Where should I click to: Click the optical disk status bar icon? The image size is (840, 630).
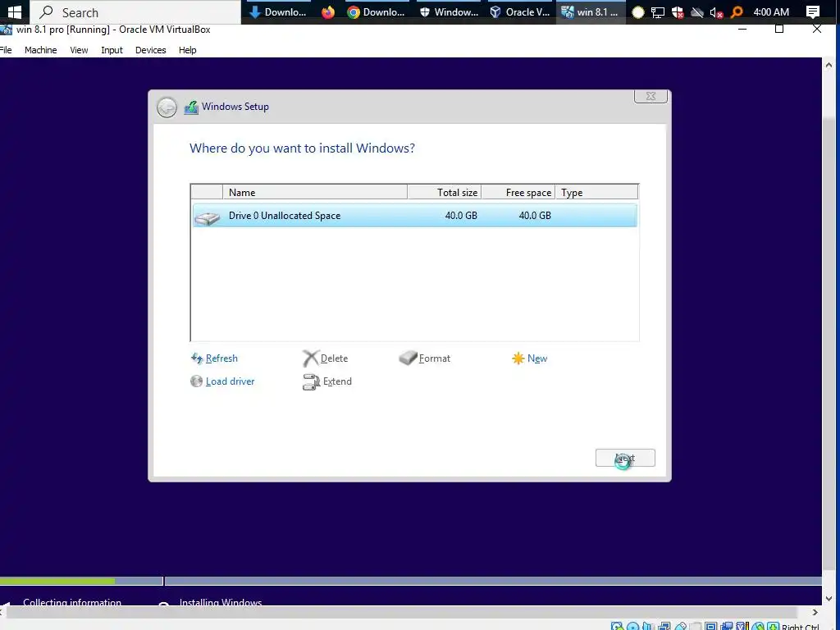point(632,626)
